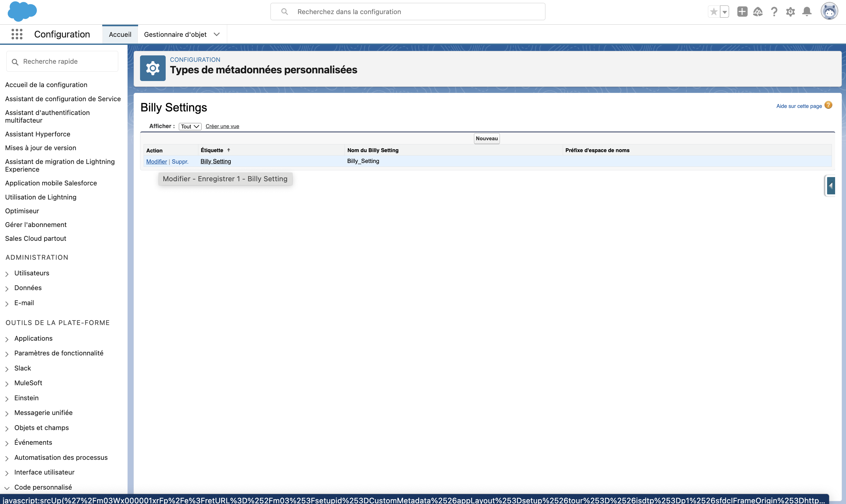Image resolution: width=846 pixels, height=504 pixels.
Task: Click Suppr. for Billy Setting row
Action: (180, 161)
